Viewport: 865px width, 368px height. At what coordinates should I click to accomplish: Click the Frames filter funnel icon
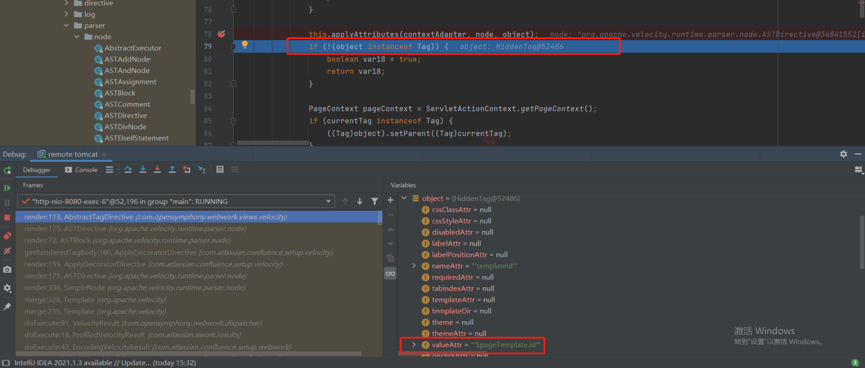375,201
